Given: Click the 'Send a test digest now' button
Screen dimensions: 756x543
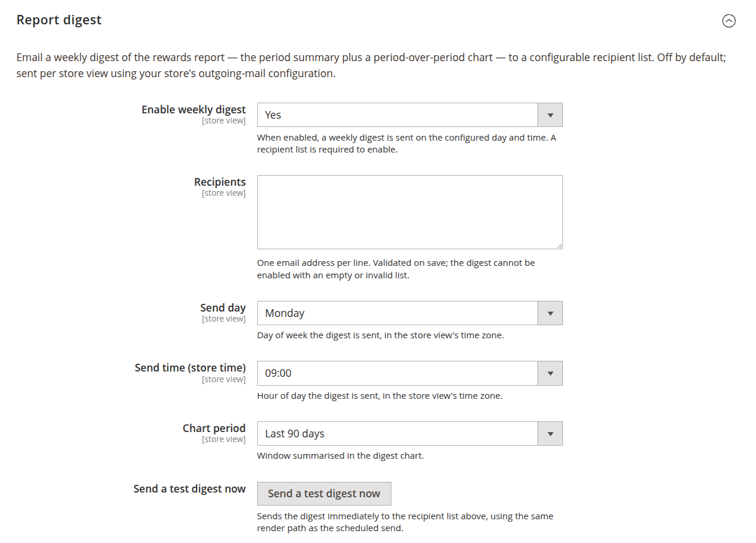Looking at the screenshot, I should point(324,494).
